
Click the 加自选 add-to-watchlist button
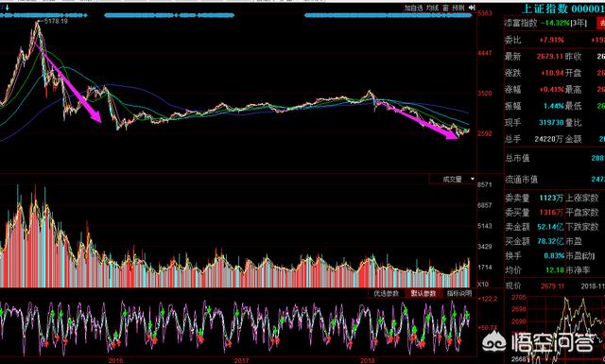click(x=414, y=8)
